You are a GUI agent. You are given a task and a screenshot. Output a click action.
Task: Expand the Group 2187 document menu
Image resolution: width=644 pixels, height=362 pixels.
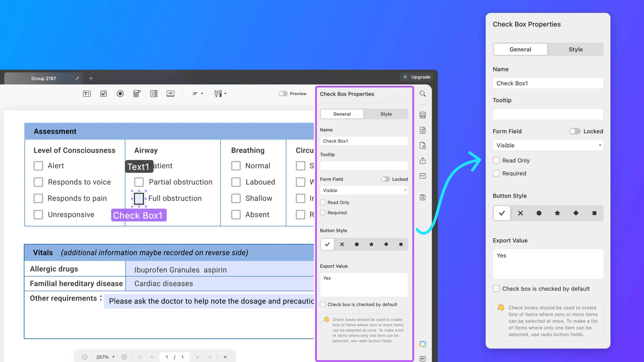[44, 78]
